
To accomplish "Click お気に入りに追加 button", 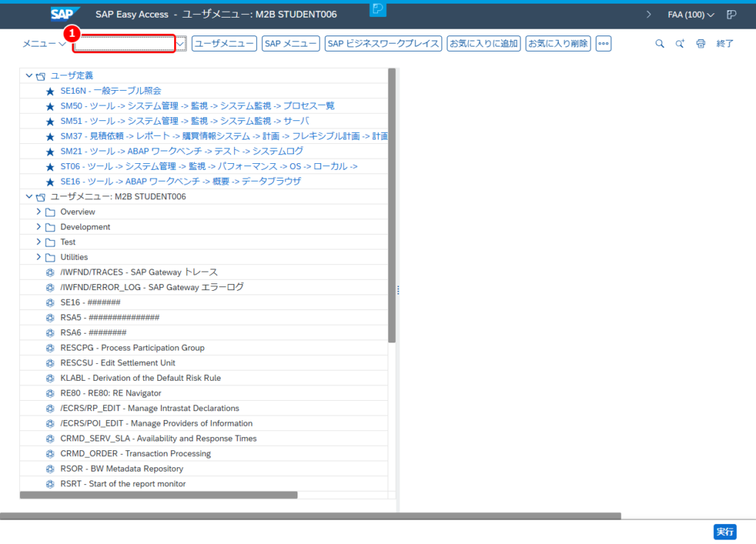I will coord(484,44).
